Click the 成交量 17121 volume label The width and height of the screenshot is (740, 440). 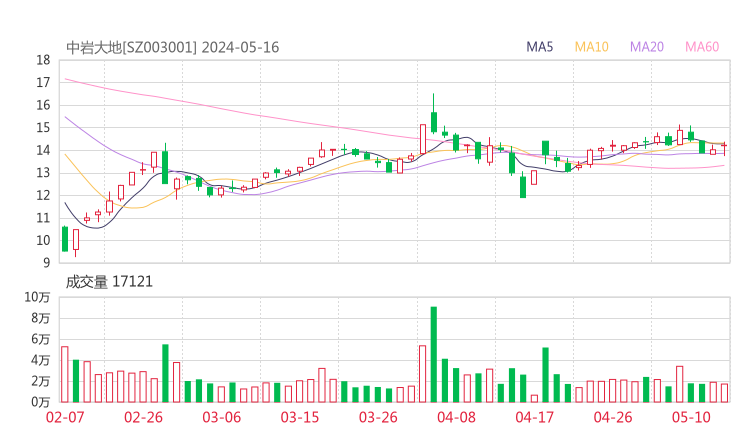[109, 282]
